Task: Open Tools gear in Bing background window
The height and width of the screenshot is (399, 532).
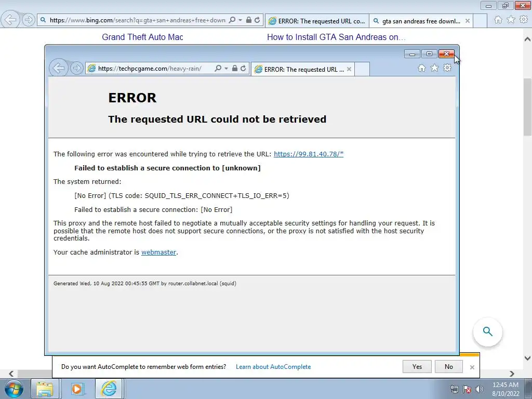Action: click(524, 20)
